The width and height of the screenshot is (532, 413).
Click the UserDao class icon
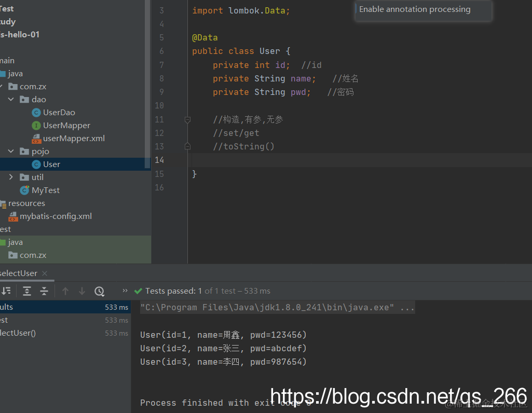point(36,113)
